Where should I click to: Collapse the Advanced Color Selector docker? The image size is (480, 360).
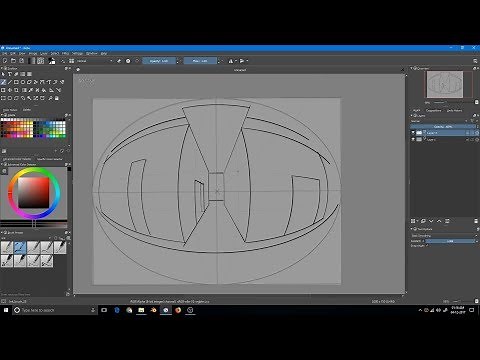(x=2, y=164)
